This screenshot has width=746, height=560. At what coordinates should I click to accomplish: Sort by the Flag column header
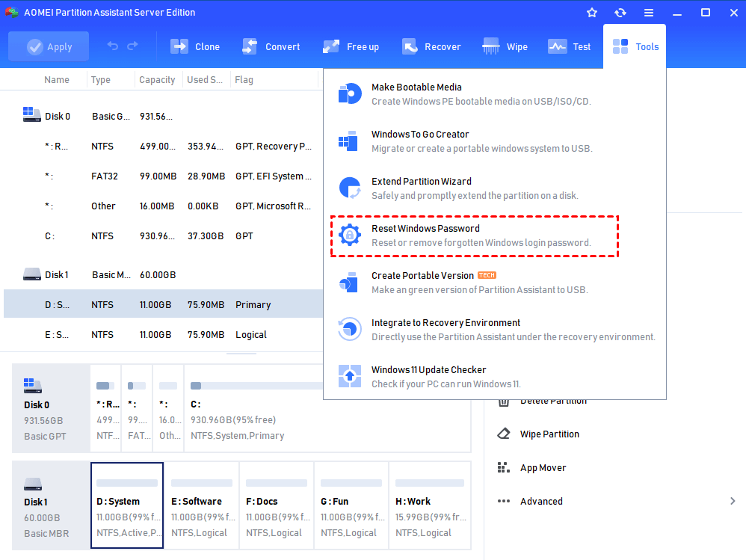click(x=244, y=80)
